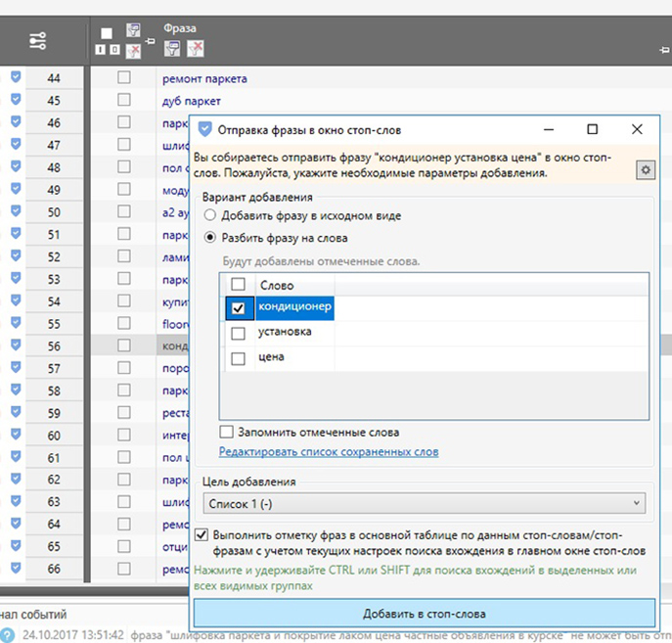Click the "I" mark button in the header

pyautogui.click(x=101, y=50)
